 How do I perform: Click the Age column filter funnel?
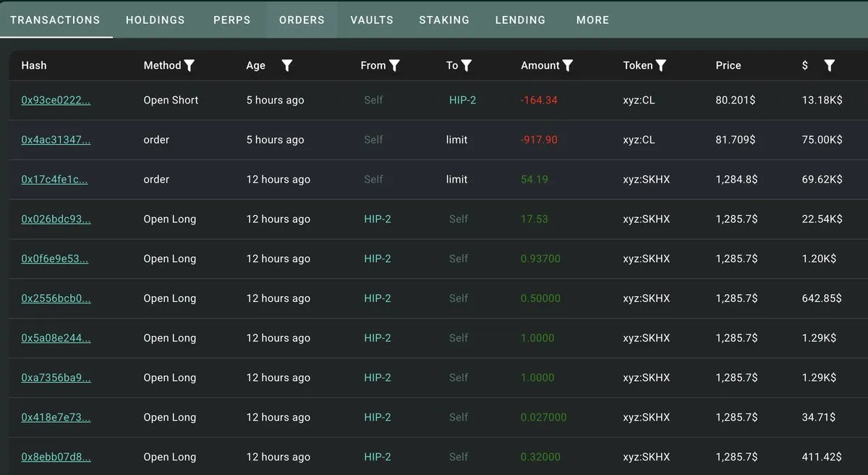287,66
